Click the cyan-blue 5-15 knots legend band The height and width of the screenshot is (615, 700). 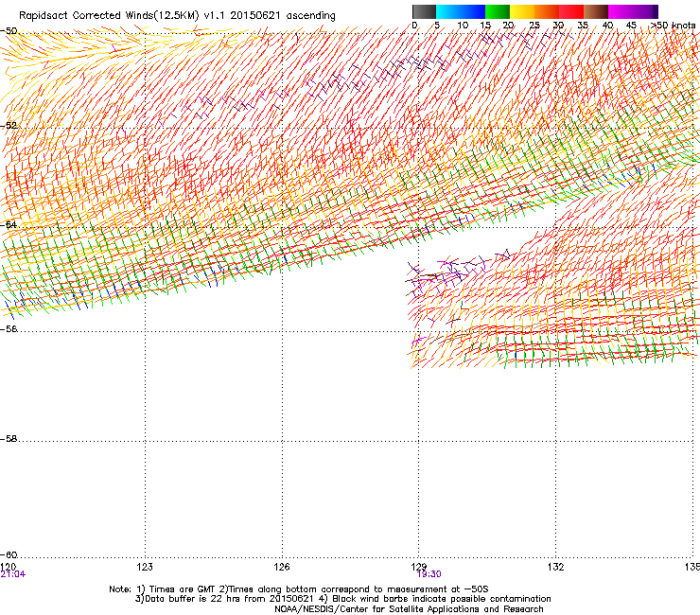[461, 11]
